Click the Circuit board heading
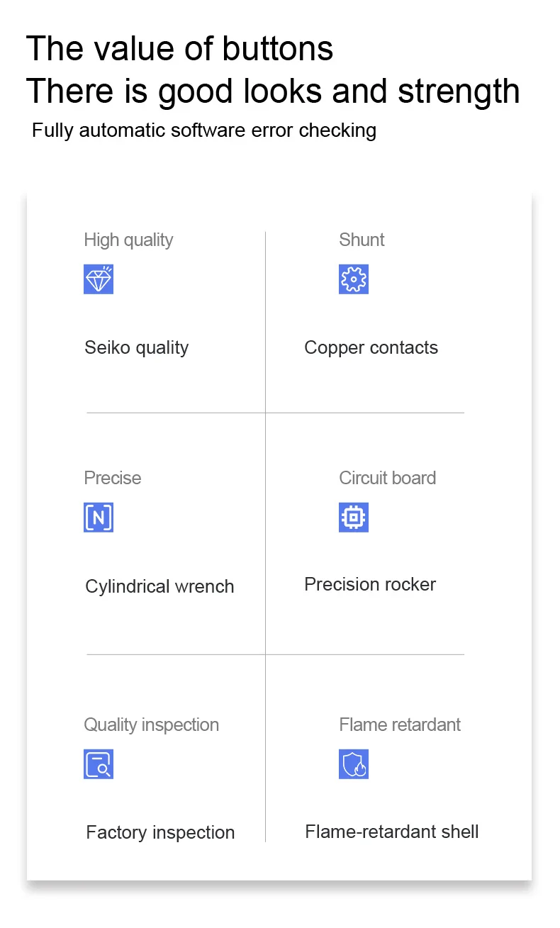The height and width of the screenshot is (928, 560). pyautogui.click(x=388, y=478)
